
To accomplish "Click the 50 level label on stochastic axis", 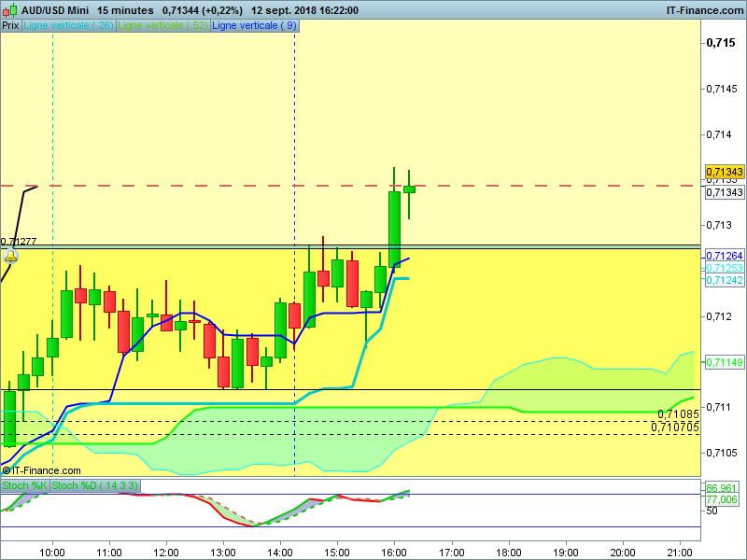I will [712, 511].
